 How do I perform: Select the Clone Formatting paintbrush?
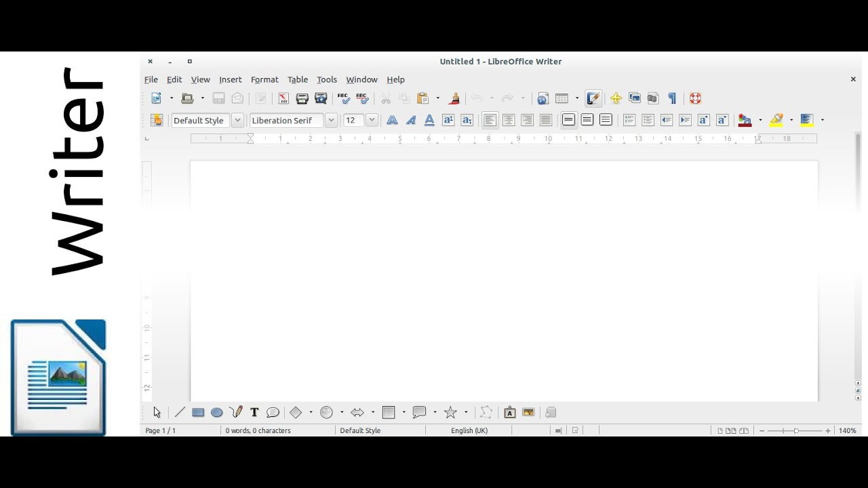[x=455, y=98]
